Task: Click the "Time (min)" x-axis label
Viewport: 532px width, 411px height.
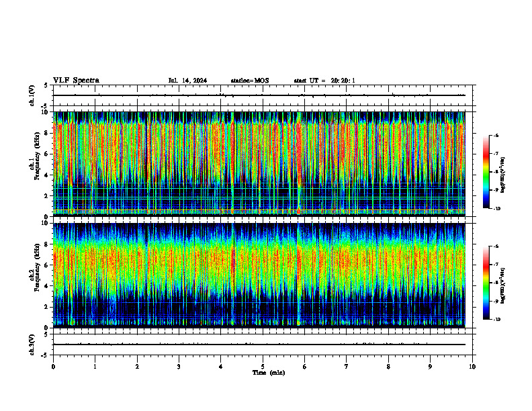Action: (269, 373)
